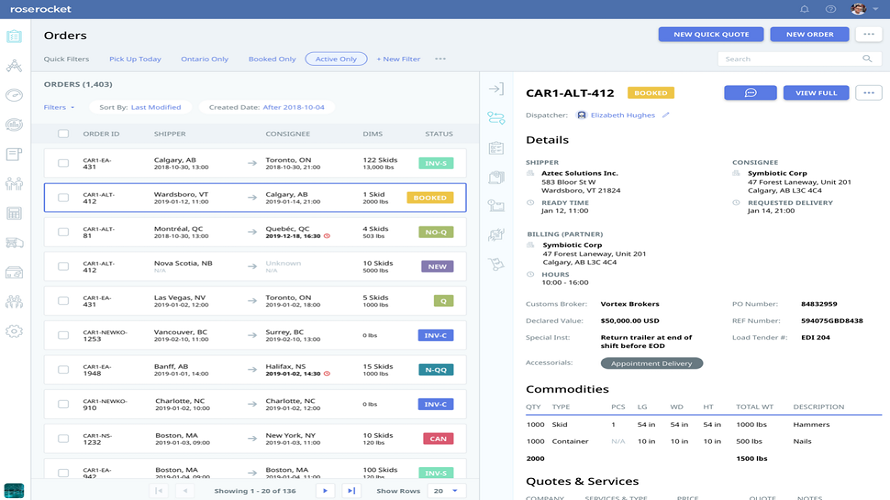Open the notifications bell icon
Image resolution: width=890 pixels, height=500 pixels.
804,9
